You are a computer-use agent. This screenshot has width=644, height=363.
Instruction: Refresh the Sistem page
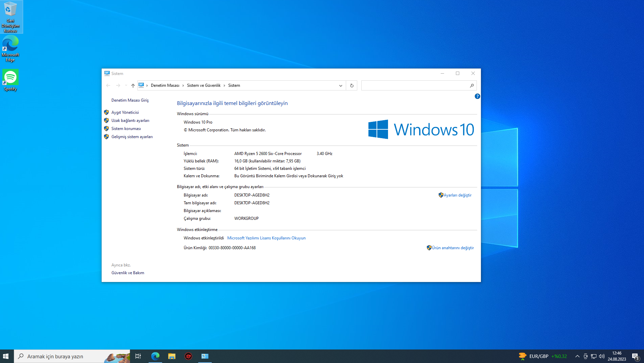(x=352, y=85)
